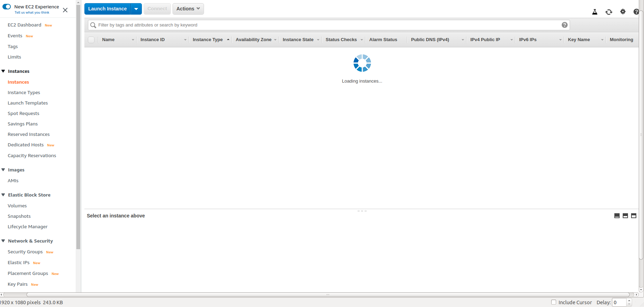Open the Status Checks column dropdown
This screenshot has width=644, height=307.
pyautogui.click(x=362, y=40)
